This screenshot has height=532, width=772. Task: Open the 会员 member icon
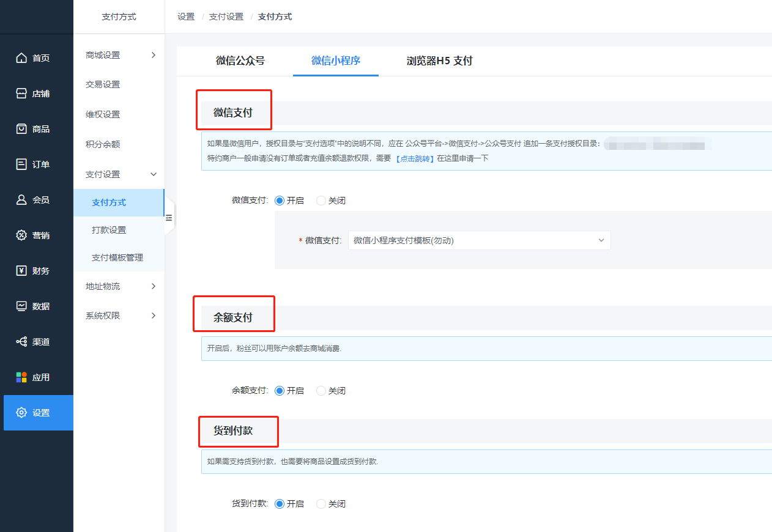21,200
